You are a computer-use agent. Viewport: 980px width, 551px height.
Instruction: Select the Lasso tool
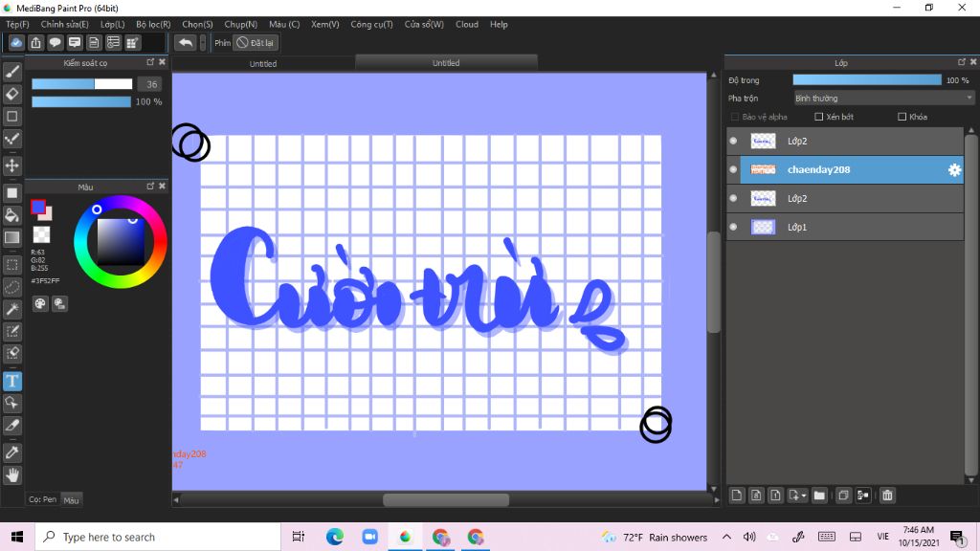(11, 287)
